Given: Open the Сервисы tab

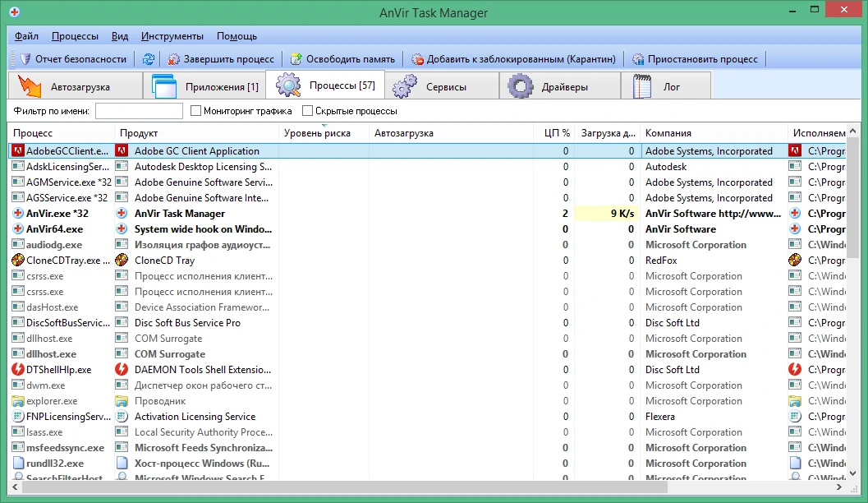Looking at the screenshot, I should (442, 86).
